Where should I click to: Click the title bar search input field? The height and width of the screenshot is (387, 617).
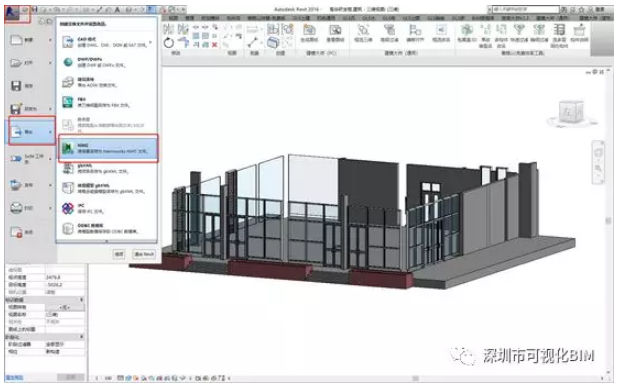pyautogui.click(x=526, y=9)
